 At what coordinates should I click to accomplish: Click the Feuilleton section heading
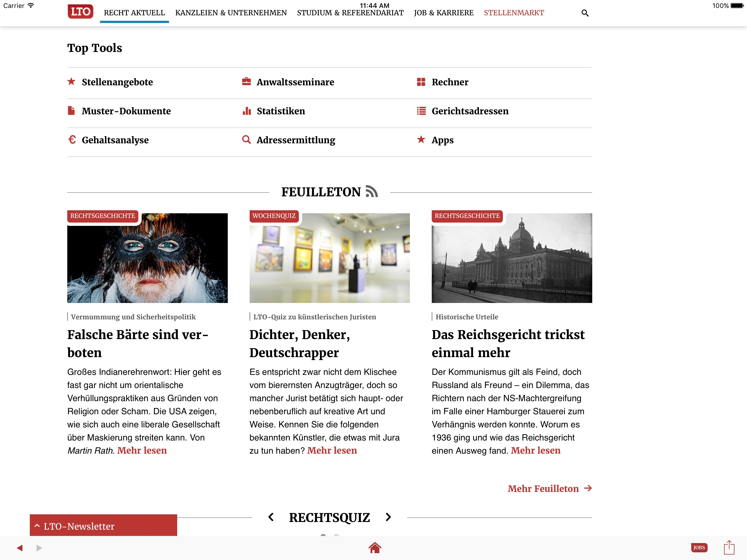(321, 192)
